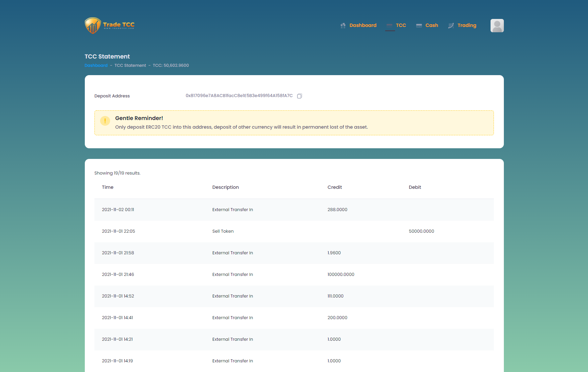Click the 2021-11-01 14:41 time cell

tap(117, 318)
